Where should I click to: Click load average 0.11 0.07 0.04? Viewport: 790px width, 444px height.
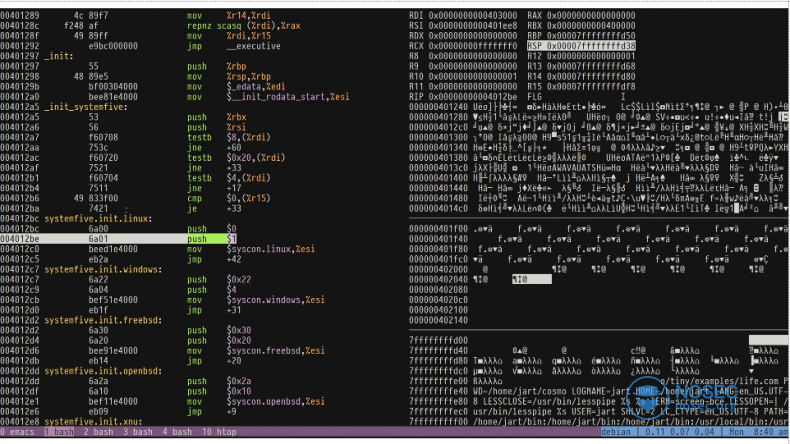pos(680,432)
